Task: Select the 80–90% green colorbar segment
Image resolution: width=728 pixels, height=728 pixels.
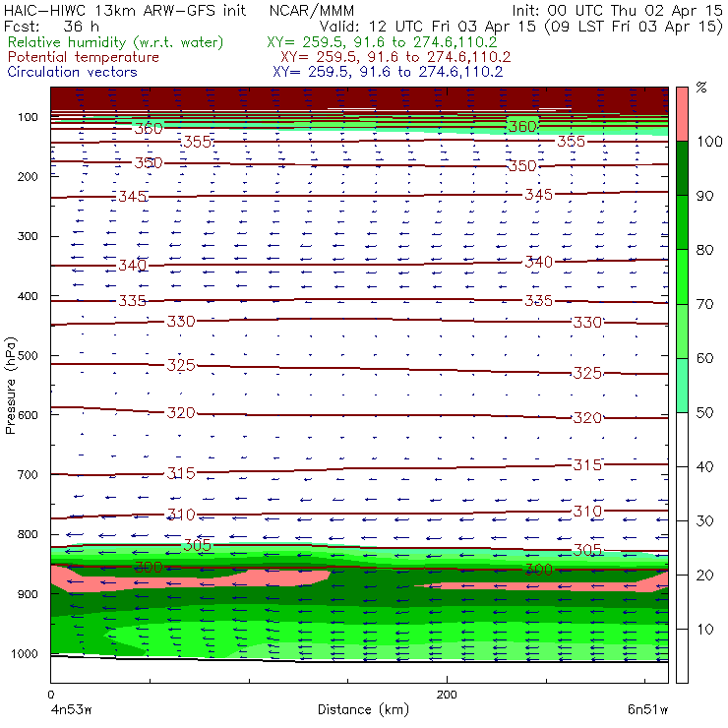Action: coord(682,222)
